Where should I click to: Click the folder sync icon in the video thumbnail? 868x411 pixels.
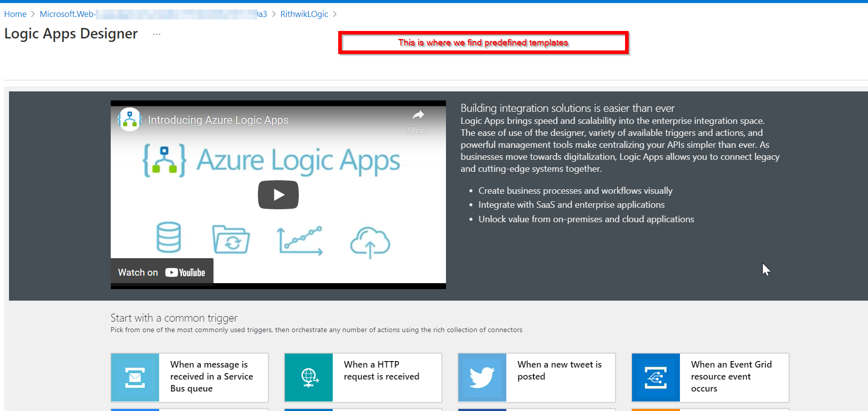pyautogui.click(x=231, y=239)
